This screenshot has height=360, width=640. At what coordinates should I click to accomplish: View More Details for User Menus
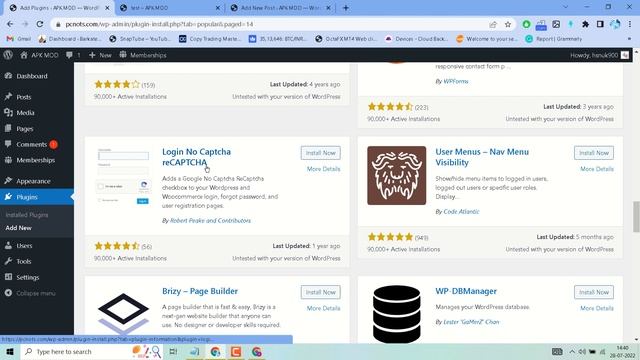click(x=597, y=169)
